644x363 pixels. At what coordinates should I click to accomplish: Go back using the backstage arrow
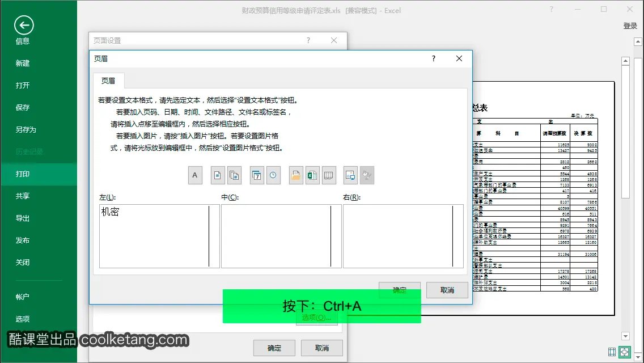24,26
